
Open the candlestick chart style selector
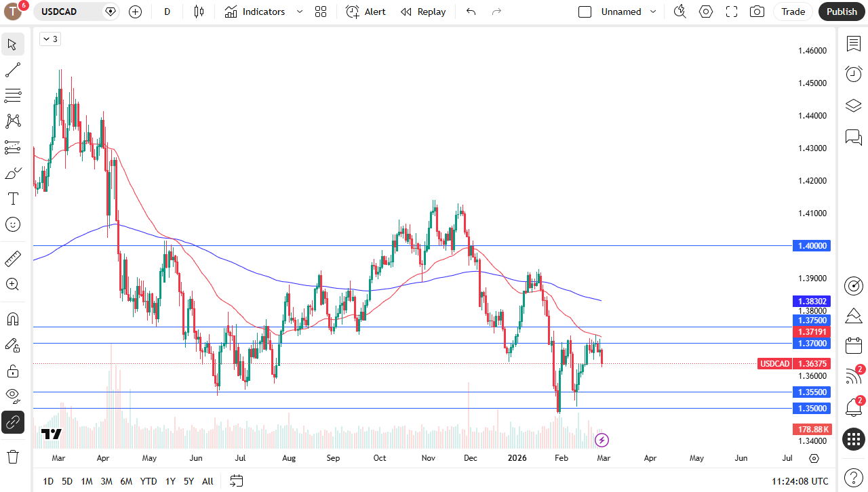(x=199, y=12)
